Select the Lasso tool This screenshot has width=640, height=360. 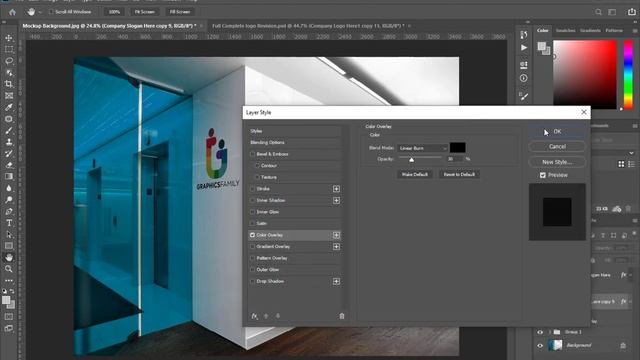pos(9,61)
